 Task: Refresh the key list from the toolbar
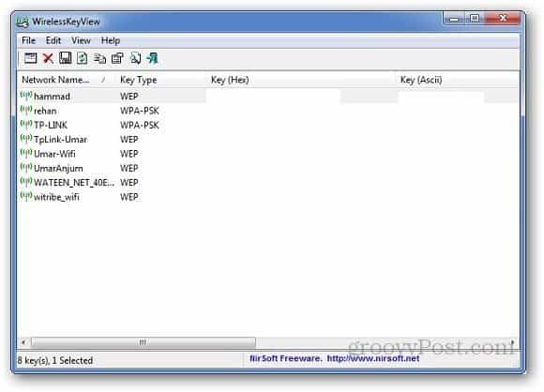point(83,58)
